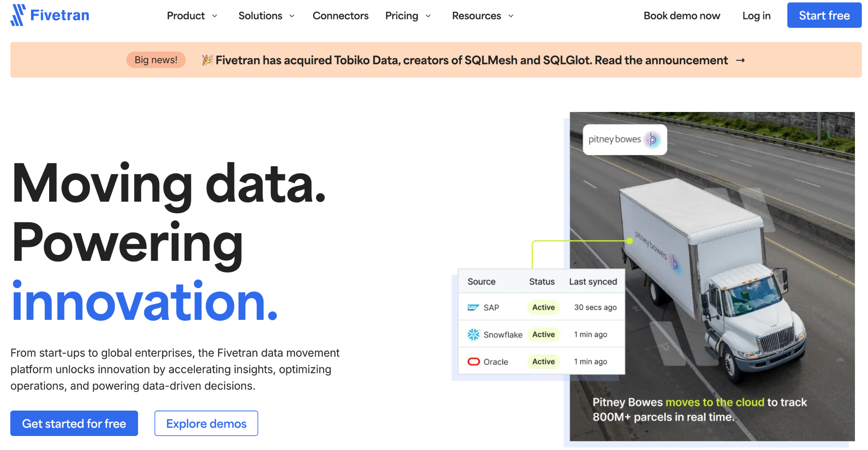Image resolution: width=868 pixels, height=450 pixels.
Task: Click the "30 secs ago" cell
Action: point(595,307)
